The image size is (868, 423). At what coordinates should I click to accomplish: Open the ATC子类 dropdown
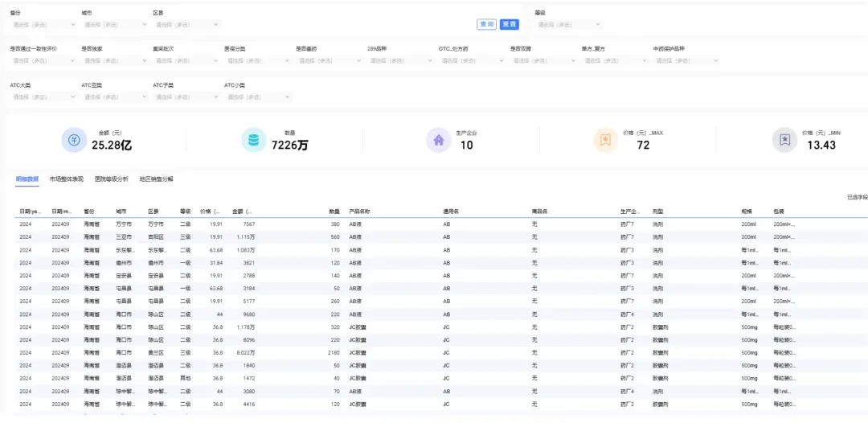point(186,97)
